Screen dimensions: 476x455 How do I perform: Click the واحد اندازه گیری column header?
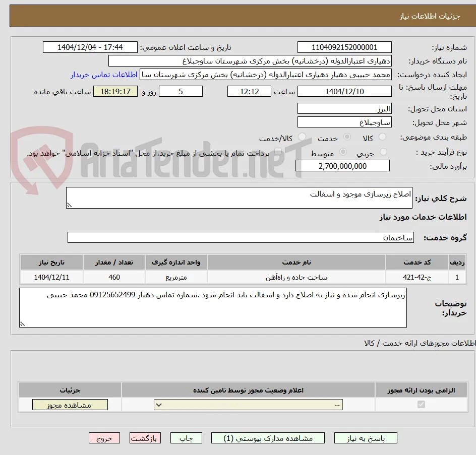click(x=176, y=263)
